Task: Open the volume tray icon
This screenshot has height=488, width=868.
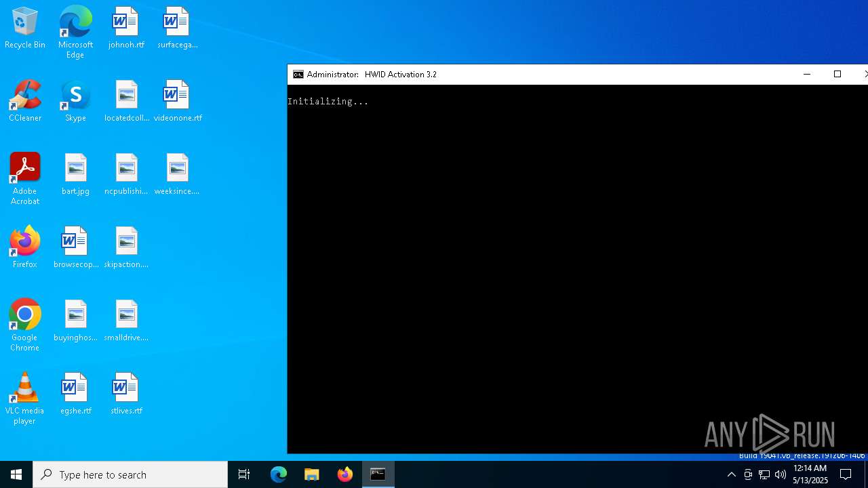Action: (x=781, y=474)
